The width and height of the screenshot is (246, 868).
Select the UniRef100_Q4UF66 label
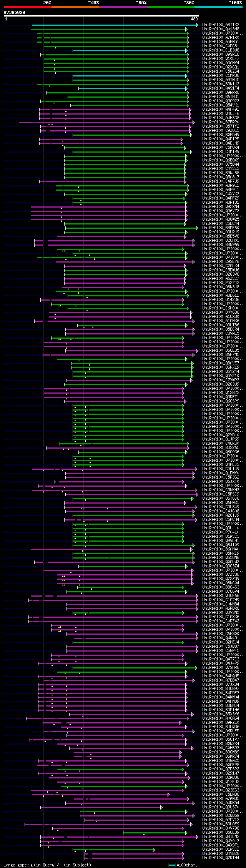(x=221, y=596)
